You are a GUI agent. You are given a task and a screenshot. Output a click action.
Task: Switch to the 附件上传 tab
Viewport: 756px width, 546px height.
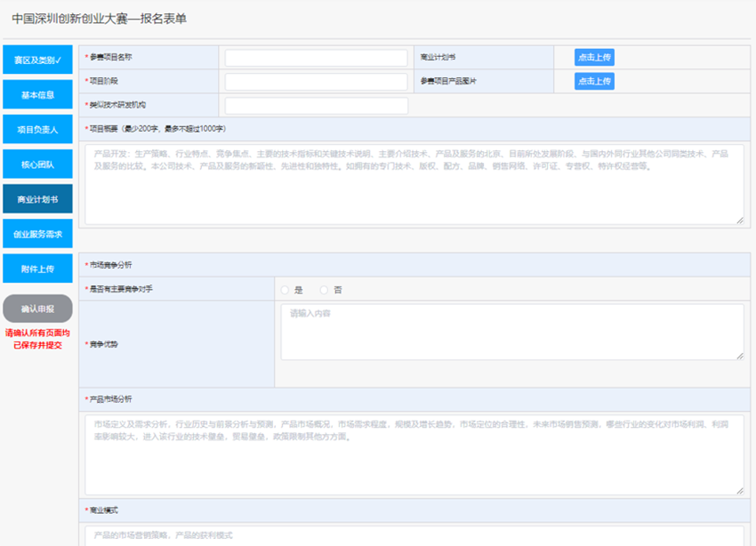tap(37, 269)
